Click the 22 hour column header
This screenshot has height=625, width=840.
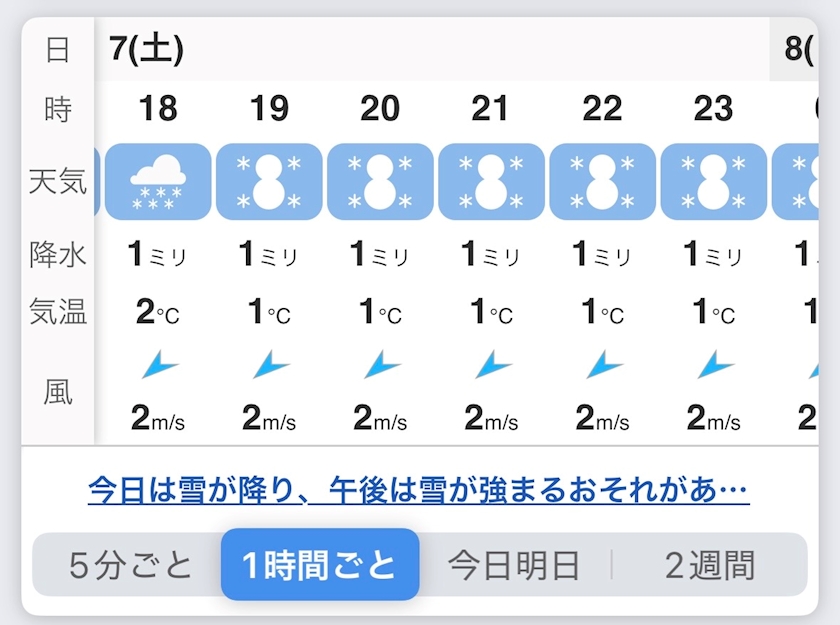[602, 108]
